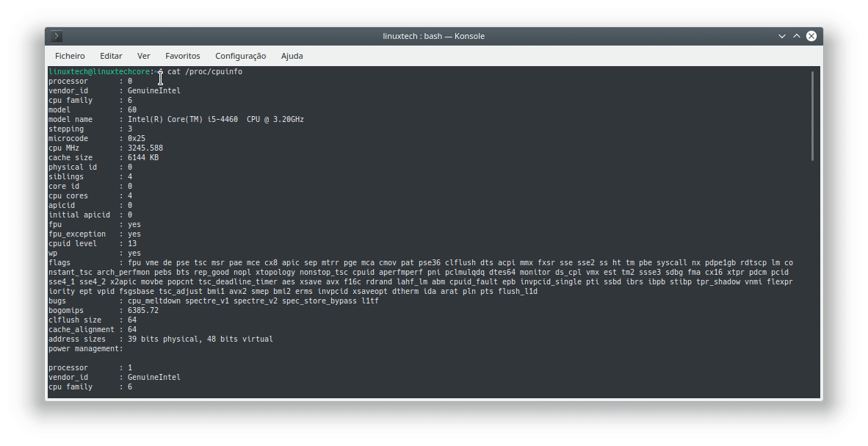Click the window title 'linuxtech : bash — Konsole'
Image resolution: width=868 pixels, height=446 pixels.
point(433,36)
